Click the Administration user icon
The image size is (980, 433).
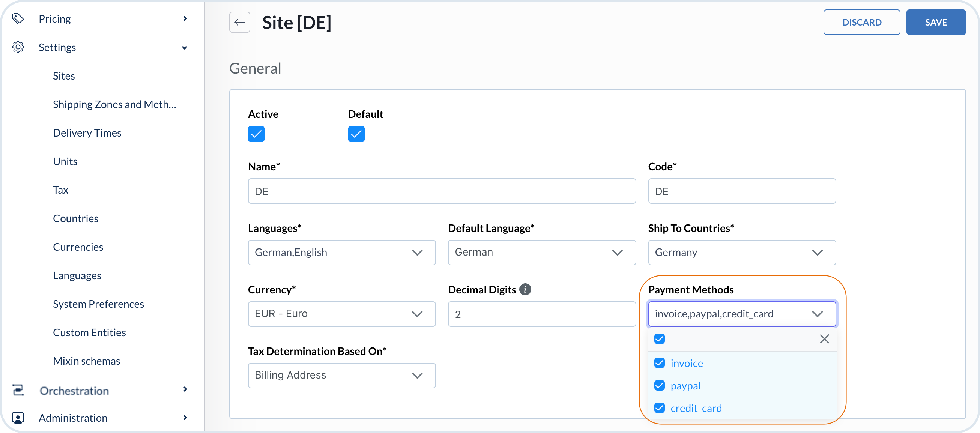click(18, 418)
